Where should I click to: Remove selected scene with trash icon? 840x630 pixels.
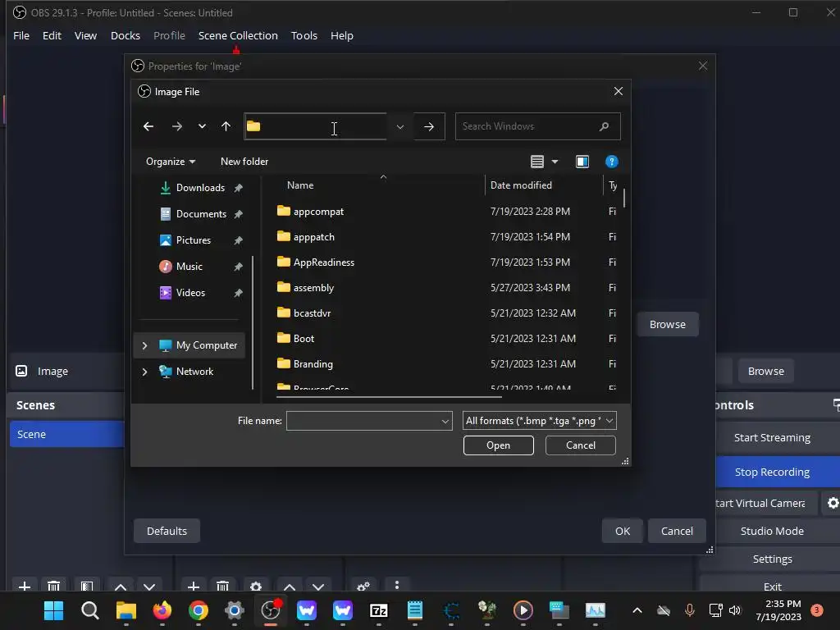53,586
